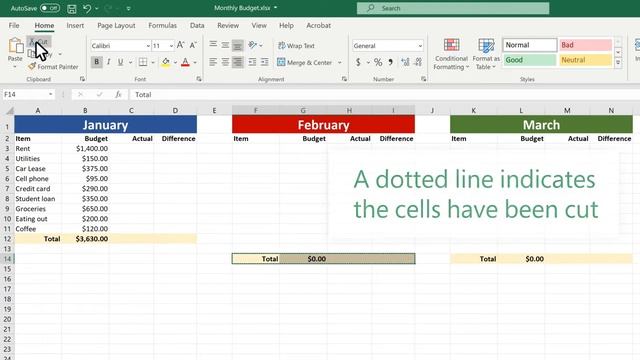Open the File tab

point(14,25)
